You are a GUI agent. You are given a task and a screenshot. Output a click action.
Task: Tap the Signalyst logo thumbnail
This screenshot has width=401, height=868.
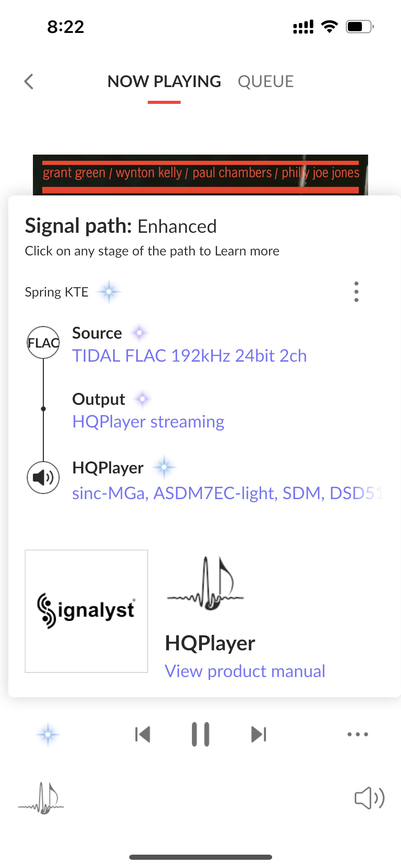[x=86, y=611]
